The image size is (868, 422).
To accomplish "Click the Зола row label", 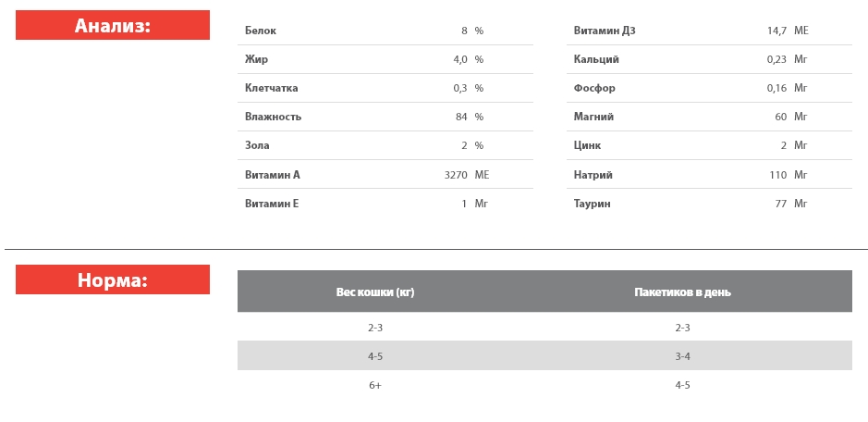I will coord(257,145).
